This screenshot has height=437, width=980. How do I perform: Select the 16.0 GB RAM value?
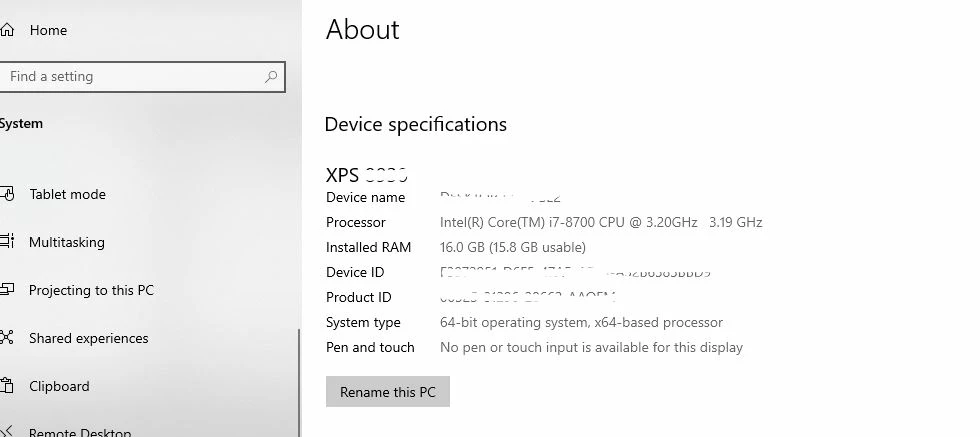(x=512, y=248)
